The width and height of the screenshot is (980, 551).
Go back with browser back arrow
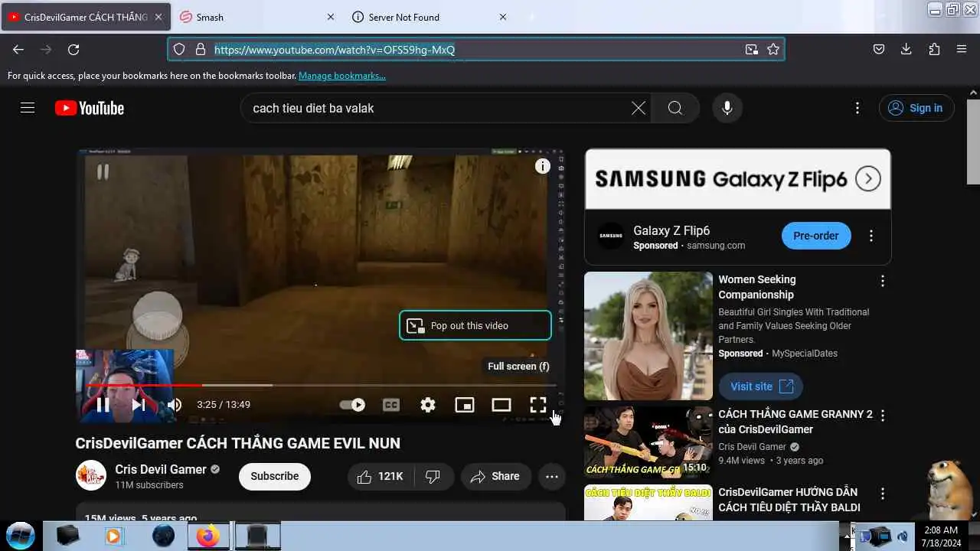pyautogui.click(x=18, y=49)
